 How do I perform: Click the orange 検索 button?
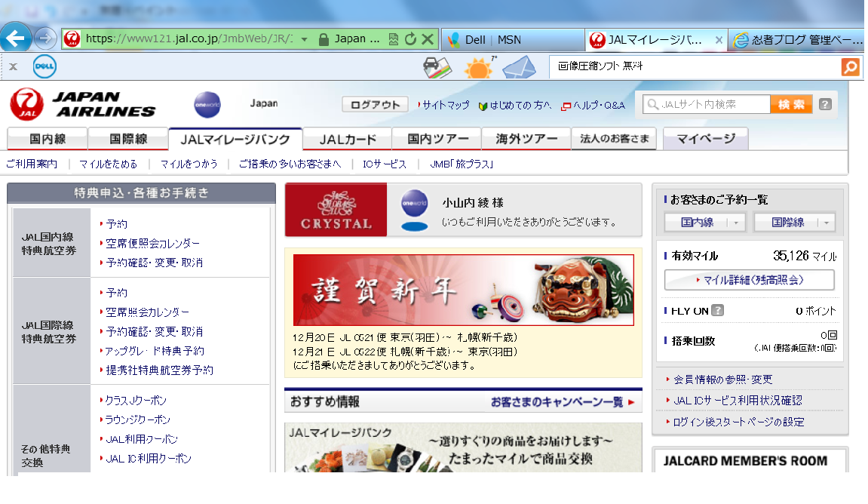pyautogui.click(x=791, y=104)
